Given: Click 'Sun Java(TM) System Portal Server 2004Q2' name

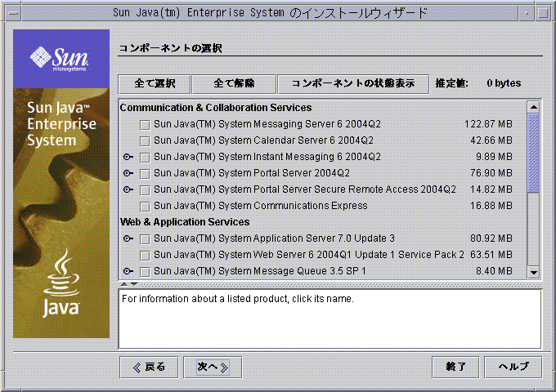Looking at the screenshot, I should (x=252, y=173).
